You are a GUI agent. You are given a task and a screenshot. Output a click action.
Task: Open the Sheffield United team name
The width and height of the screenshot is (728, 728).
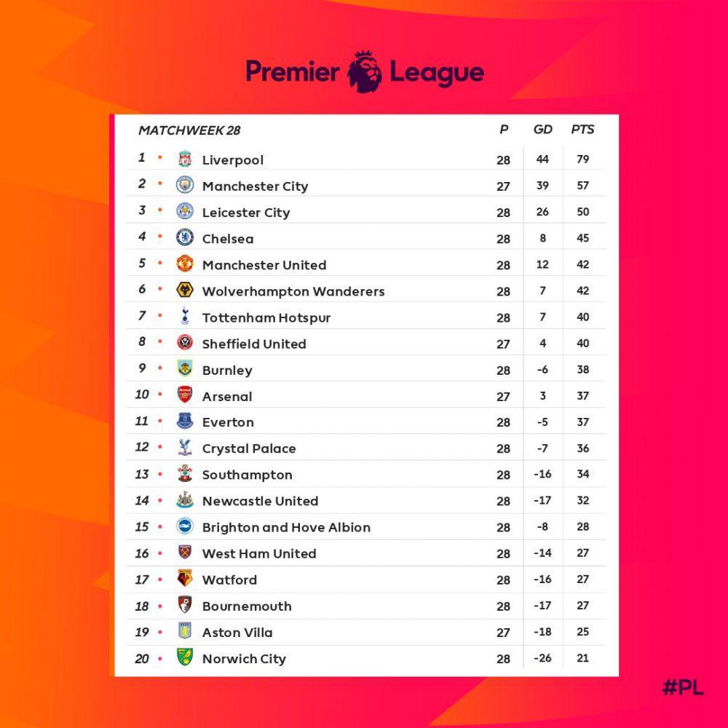[254, 344]
